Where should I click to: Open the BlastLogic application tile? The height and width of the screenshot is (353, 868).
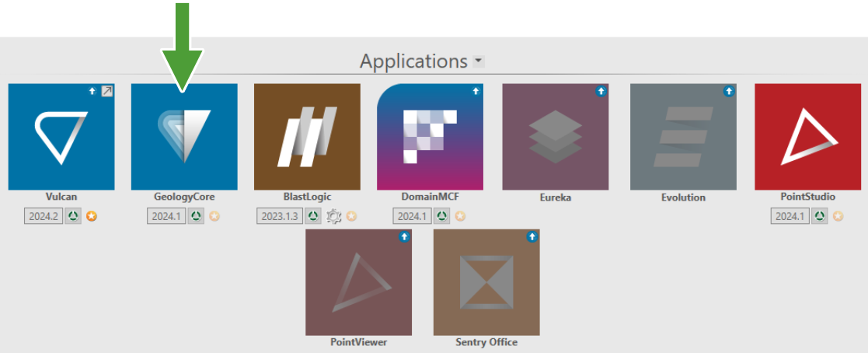307,137
